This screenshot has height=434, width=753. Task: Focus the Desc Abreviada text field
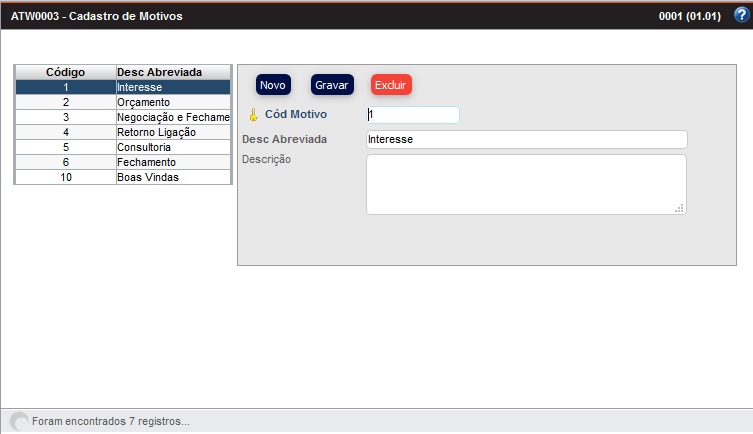click(x=526, y=139)
